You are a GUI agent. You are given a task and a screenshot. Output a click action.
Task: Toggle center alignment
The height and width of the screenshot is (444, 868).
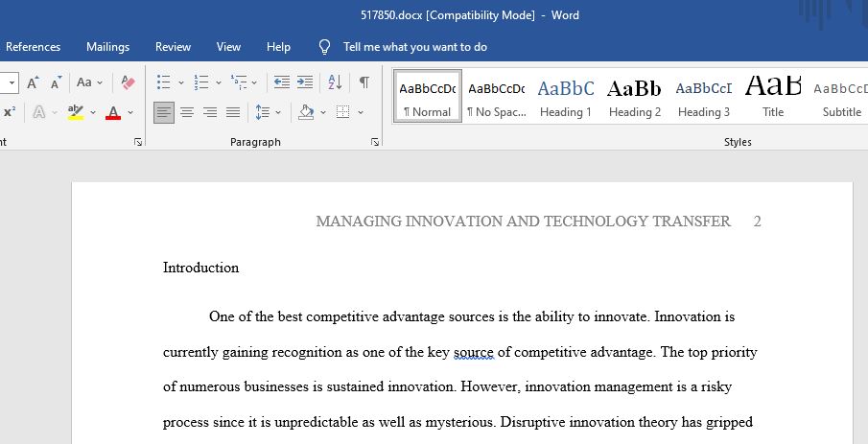187,112
